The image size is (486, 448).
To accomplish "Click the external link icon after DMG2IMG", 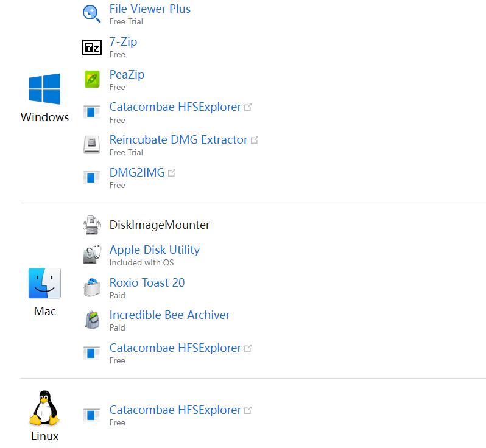I will 172,173.
